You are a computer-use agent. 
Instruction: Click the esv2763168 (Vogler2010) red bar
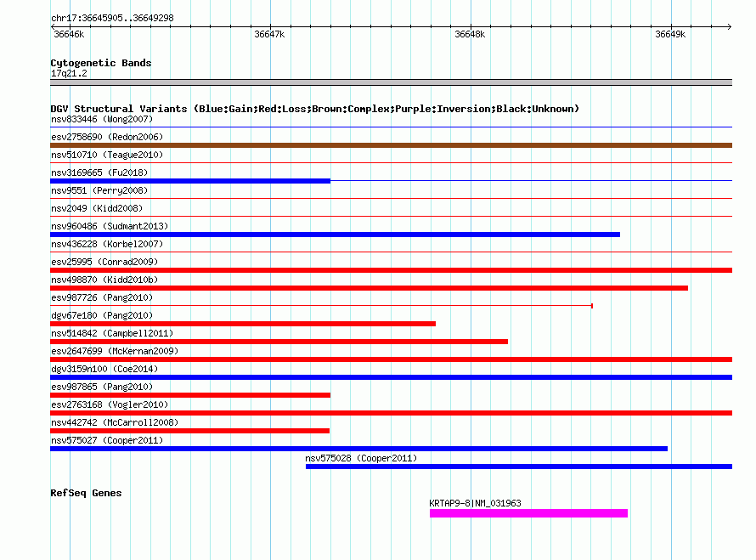tap(391, 413)
